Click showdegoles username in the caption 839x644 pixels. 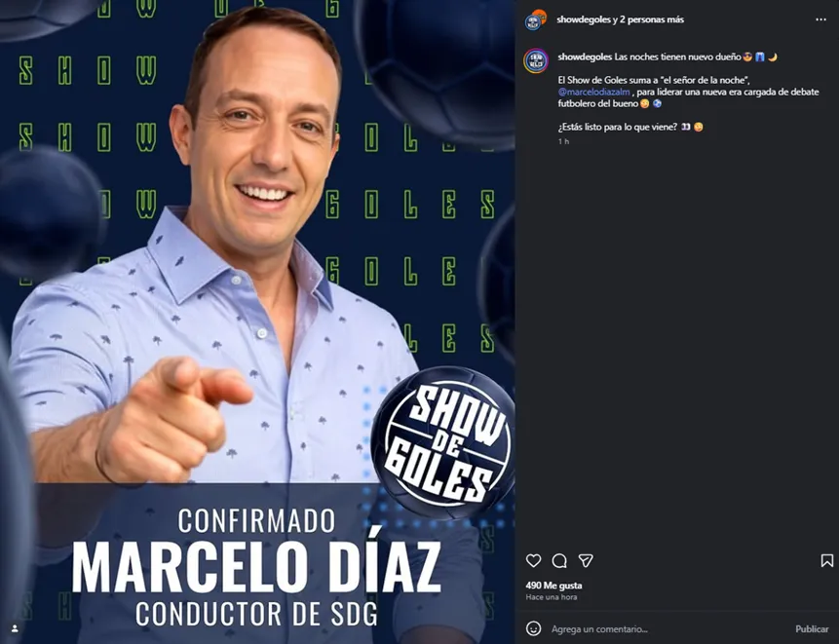pyautogui.click(x=585, y=57)
